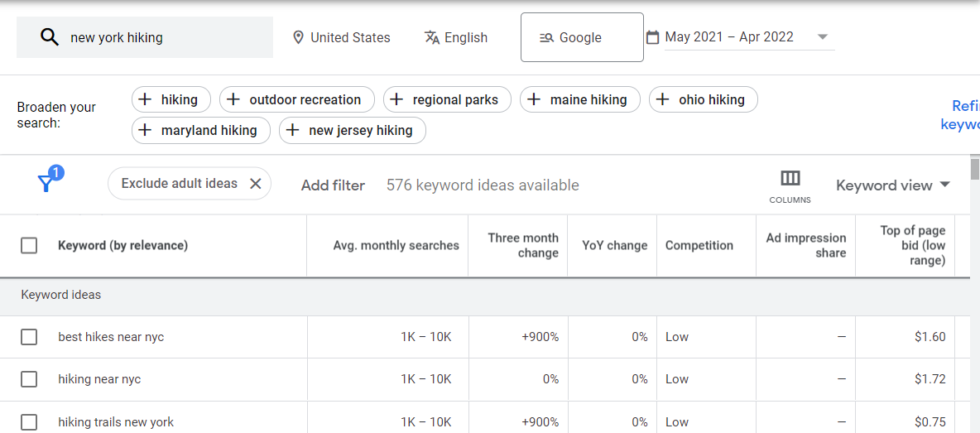Click Add filter

[x=333, y=185]
